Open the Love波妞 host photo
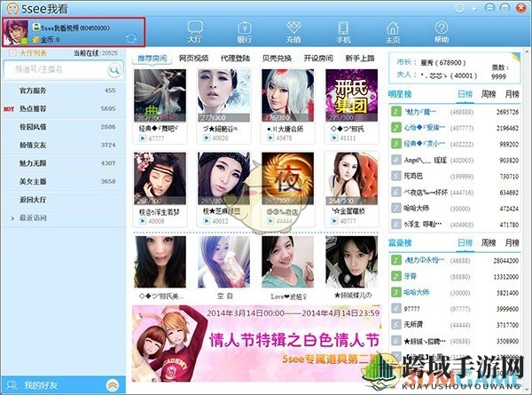The height and width of the screenshot is (395, 532). click(287, 262)
